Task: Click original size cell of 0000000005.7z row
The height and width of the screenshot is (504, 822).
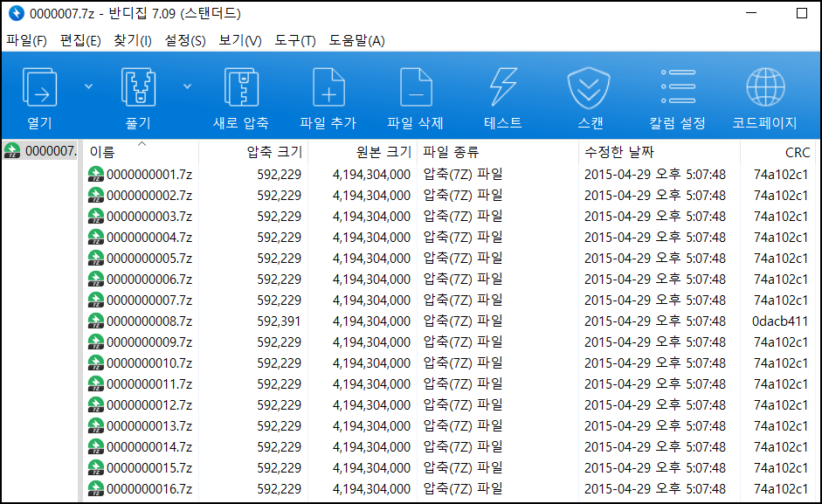Action: click(371, 258)
